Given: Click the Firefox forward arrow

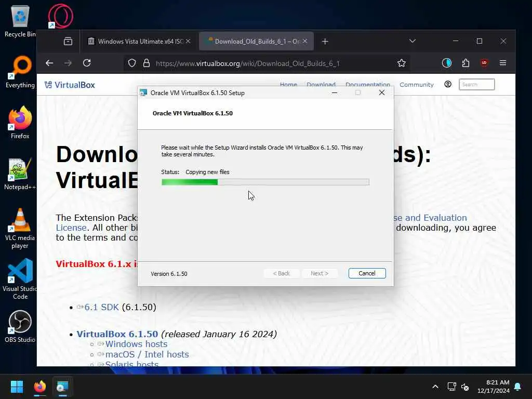Looking at the screenshot, I should [68, 63].
